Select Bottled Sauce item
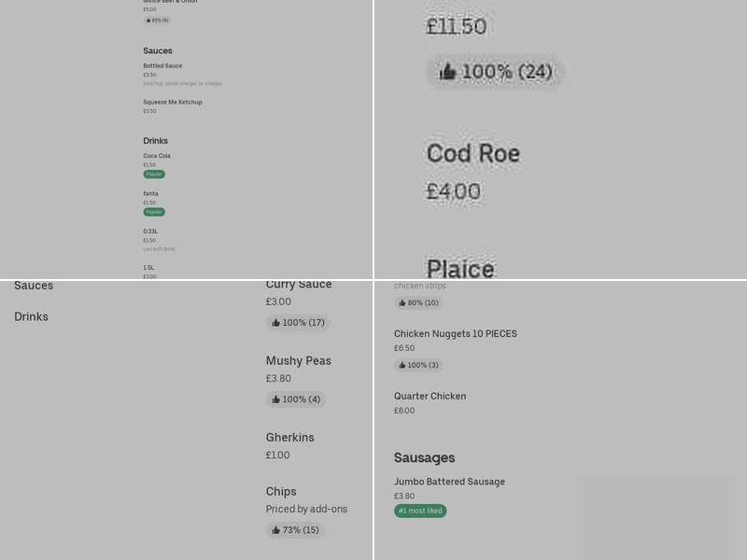747x560 pixels. [x=162, y=66]
